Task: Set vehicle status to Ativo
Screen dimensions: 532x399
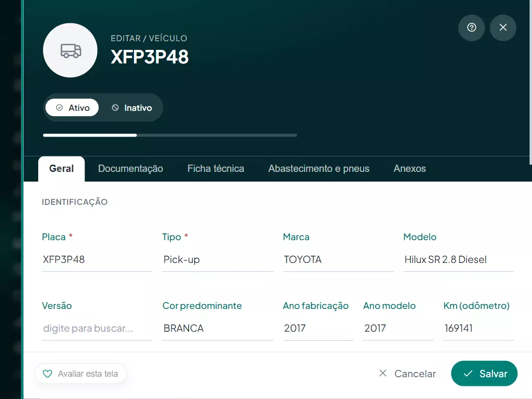Action: (72, 107)
